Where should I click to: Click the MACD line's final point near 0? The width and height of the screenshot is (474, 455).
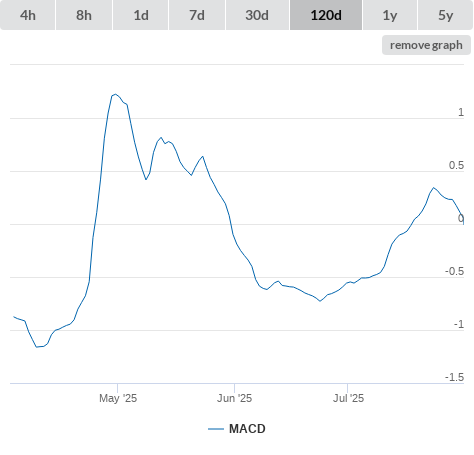463,223
